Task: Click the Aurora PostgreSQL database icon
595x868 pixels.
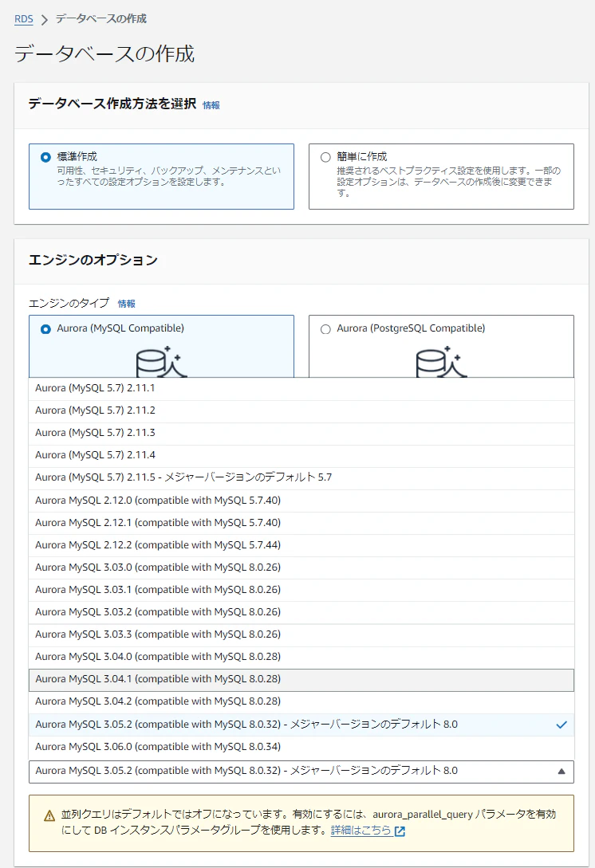Action: point(442,362)
